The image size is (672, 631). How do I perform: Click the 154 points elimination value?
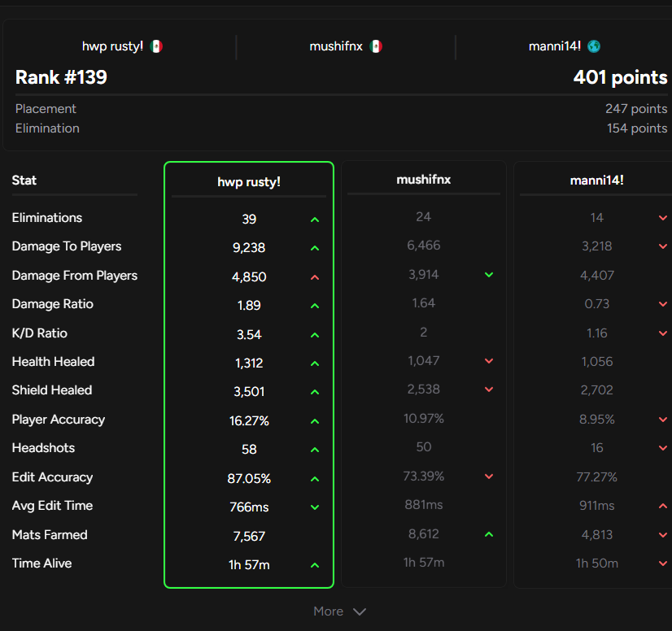click(x=637, y=128)
